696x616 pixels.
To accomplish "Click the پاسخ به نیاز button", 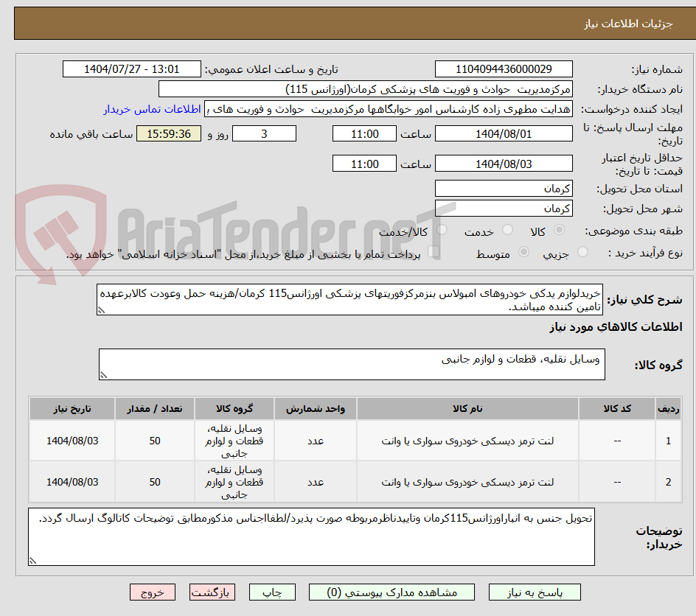I will 534,592.
